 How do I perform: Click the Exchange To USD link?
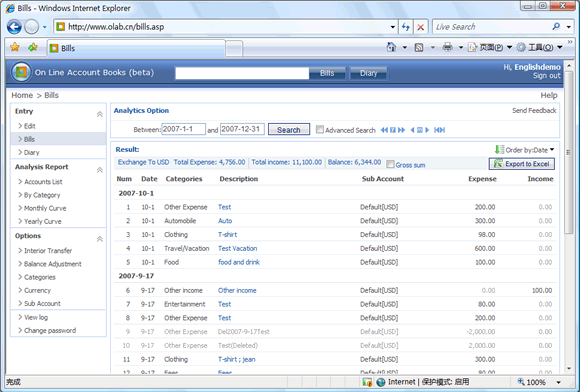143,162
